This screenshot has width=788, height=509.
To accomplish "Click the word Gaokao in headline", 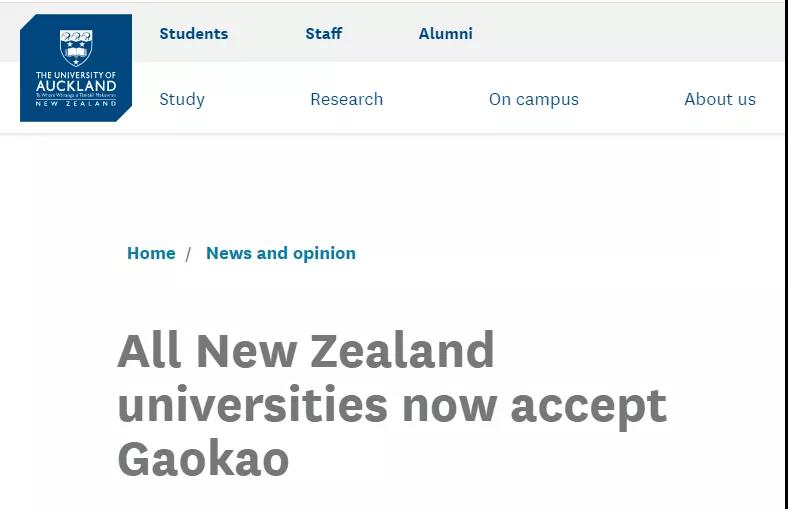I will click(x=204, y=459).
